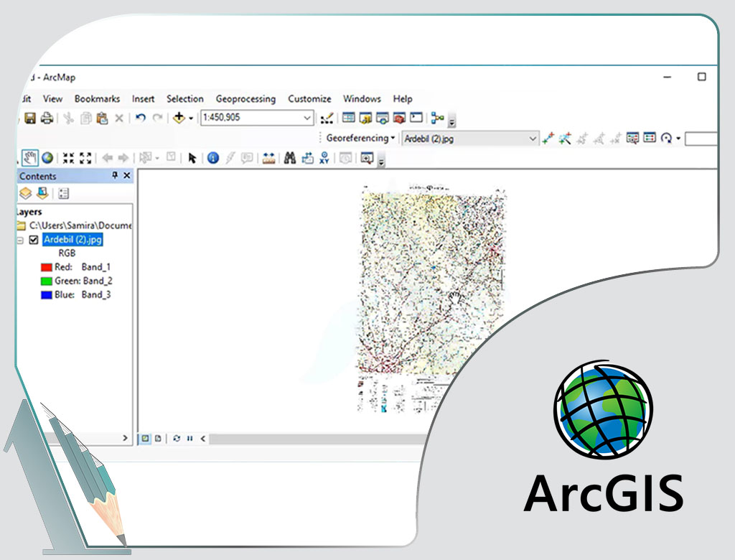This screenshot has width=735, height=560.
Task: Click the blue Band_3 color swatch
Action: (47, 296)
